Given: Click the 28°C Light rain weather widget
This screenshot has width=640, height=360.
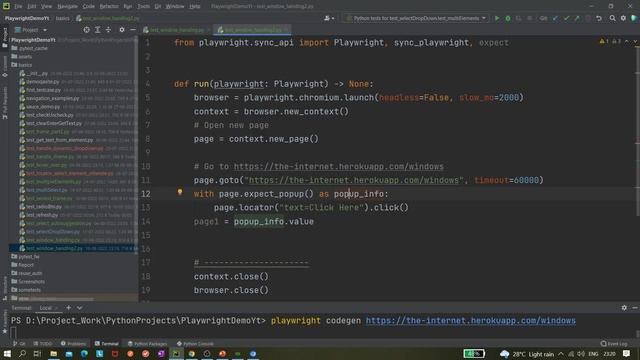Looking at the screenshot, I should click(527, 354).
